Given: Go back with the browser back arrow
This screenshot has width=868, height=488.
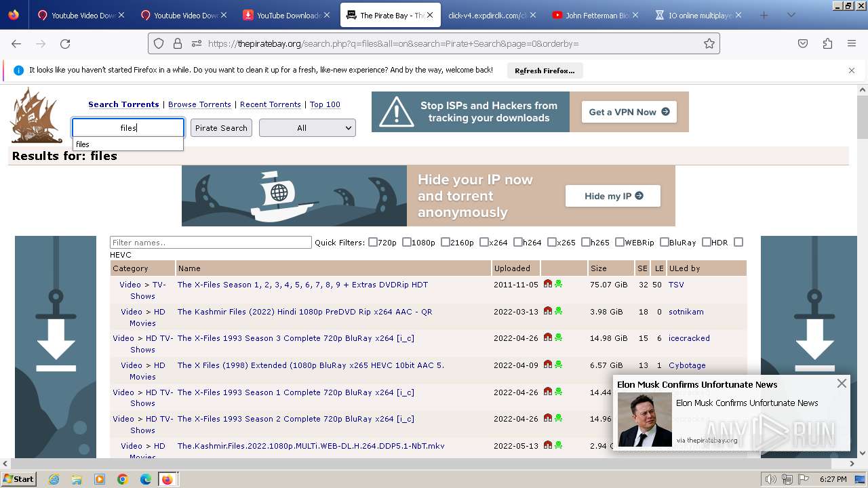Looking at the screenshot, I should 16,43.
